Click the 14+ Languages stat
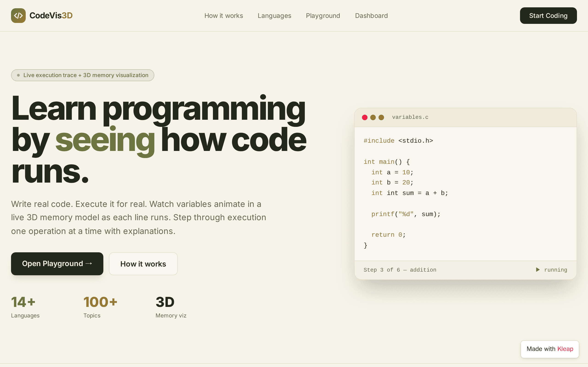 pos(25,307)
